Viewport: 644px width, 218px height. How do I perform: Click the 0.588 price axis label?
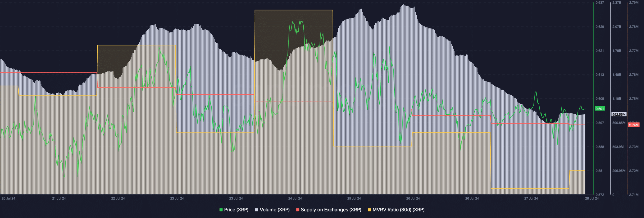[x=600, y=147]
